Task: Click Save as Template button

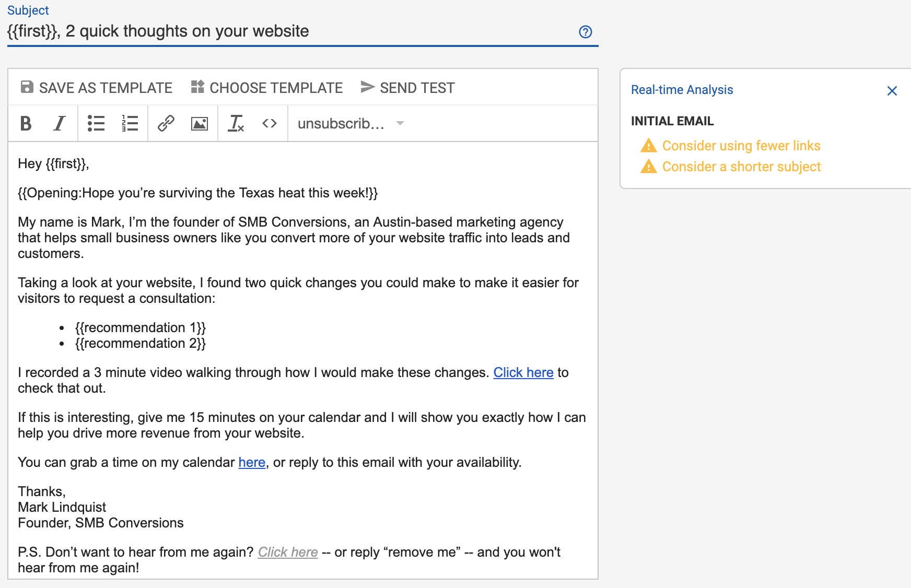Action: (x=97, y=88)
